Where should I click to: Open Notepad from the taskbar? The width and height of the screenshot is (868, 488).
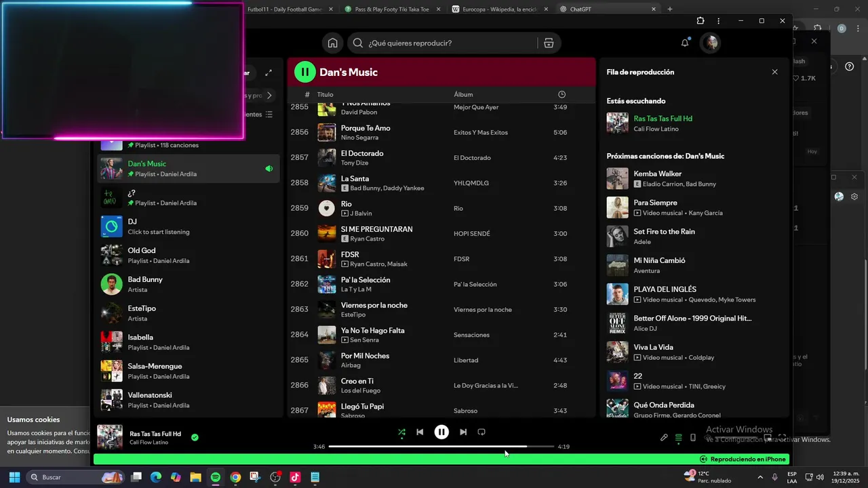(x=315, y=477)
